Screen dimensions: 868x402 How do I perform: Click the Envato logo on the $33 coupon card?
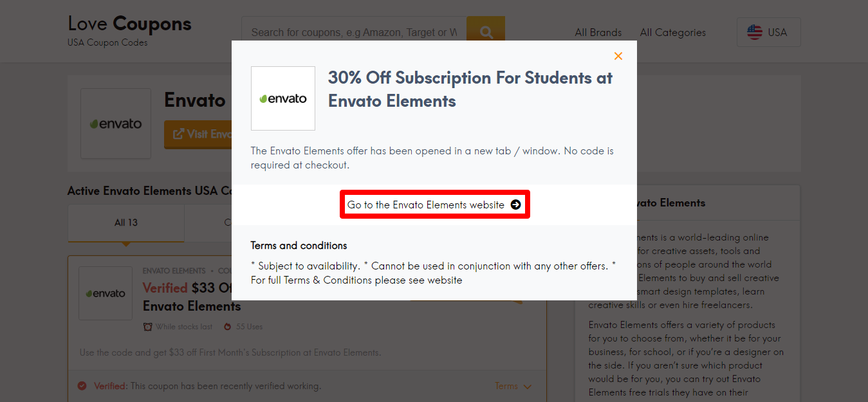pyautogui.click(x=105, y=293)
